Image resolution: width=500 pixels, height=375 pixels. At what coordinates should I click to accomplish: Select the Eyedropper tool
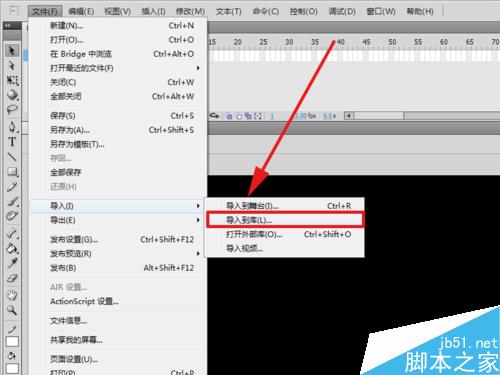(x=12, y=263)
